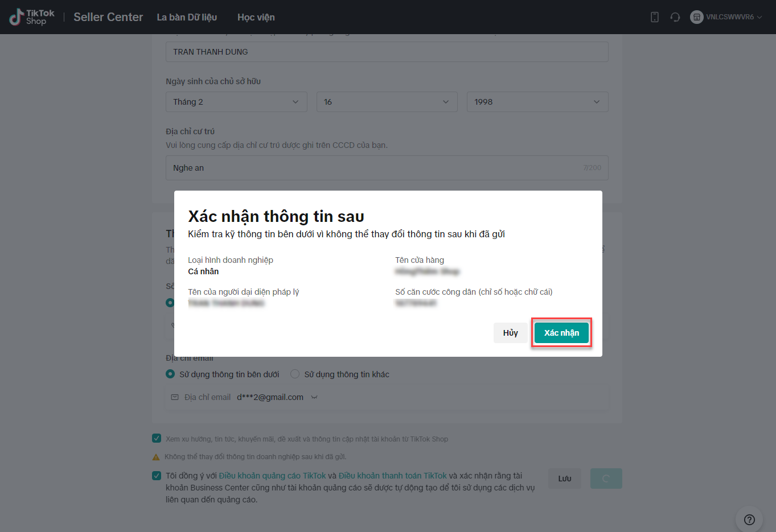
Task: Open the birth month dropdown 'Tháng 2'
Action: pos(236,102)
